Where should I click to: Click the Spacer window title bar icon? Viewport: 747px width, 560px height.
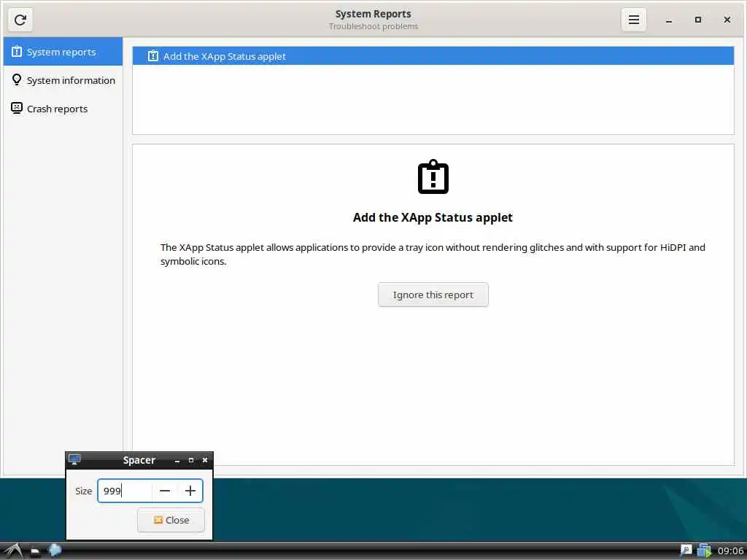point(74,459)
